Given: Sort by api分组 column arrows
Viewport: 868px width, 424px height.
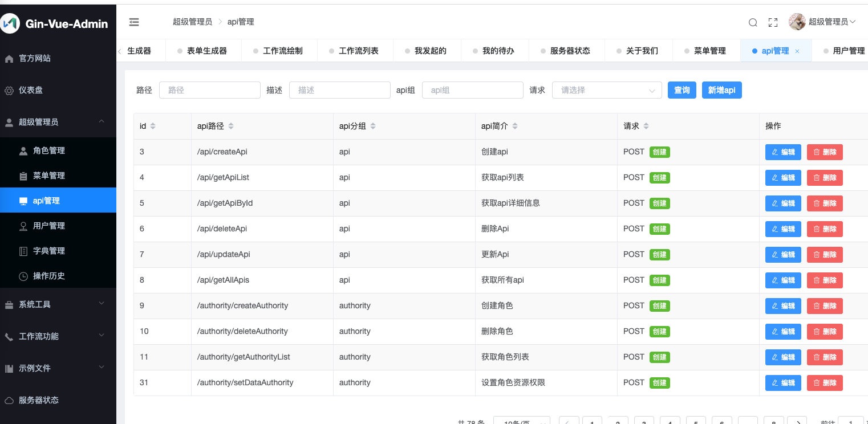Looking at the screenshot, I should (372, 126).
